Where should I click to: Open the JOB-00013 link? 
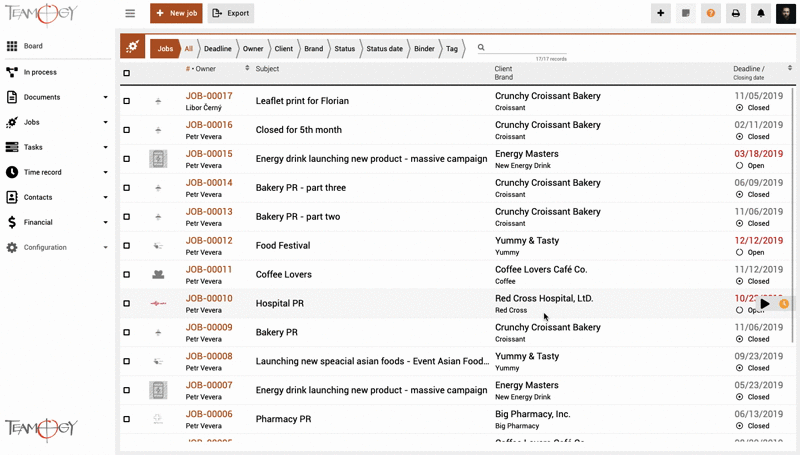click(209, 212)
